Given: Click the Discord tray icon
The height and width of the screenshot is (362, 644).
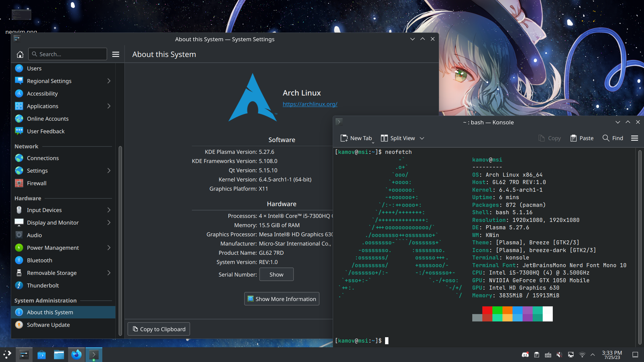Looking at the screenshot, I should point(525,355).
